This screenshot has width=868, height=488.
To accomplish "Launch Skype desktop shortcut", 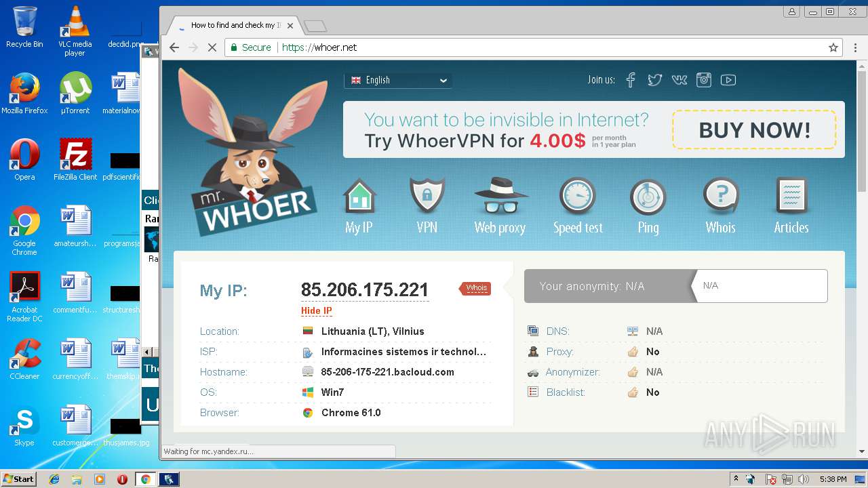I will 24,426.
